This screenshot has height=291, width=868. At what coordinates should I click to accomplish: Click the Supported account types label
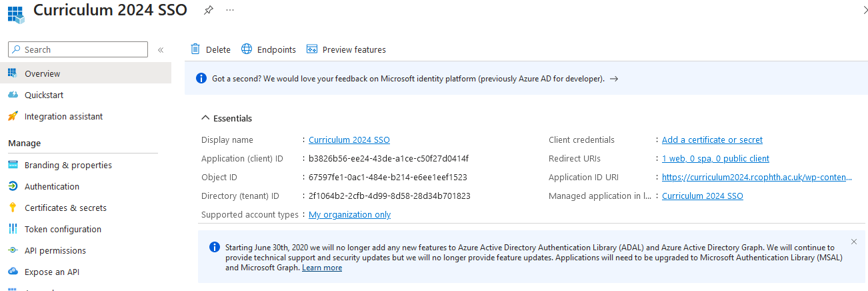250,214
